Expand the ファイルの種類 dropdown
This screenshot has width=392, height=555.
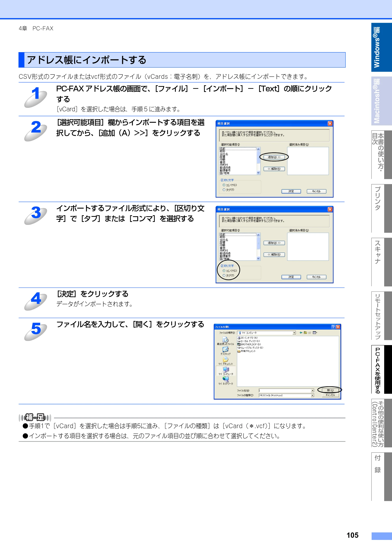(312, 395)
